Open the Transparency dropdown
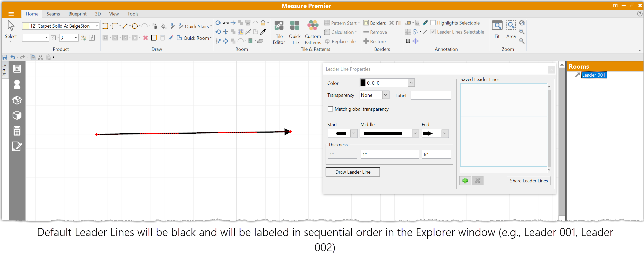The height and width of the screenshot is (259, 644). (385, 95)
